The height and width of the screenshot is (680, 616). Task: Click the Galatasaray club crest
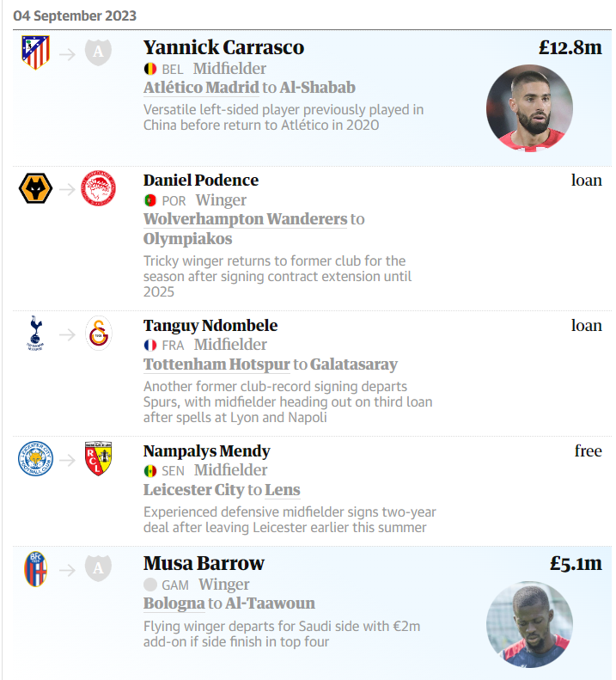tap(98, 333)
